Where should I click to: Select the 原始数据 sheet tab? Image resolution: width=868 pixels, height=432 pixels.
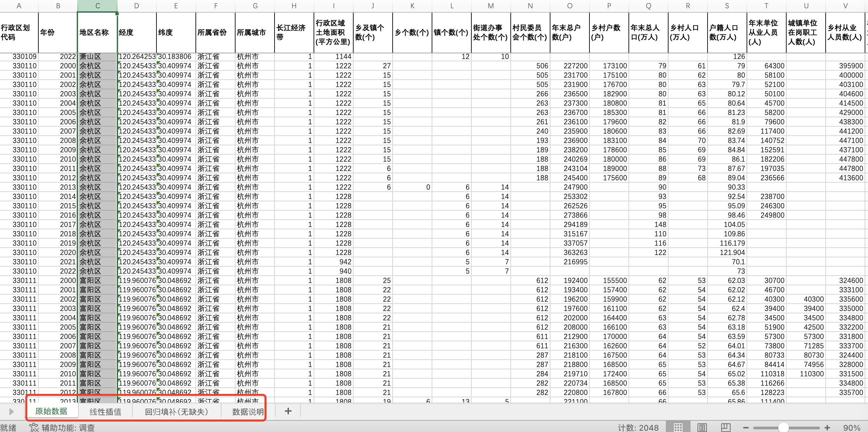tap(51, 411)
